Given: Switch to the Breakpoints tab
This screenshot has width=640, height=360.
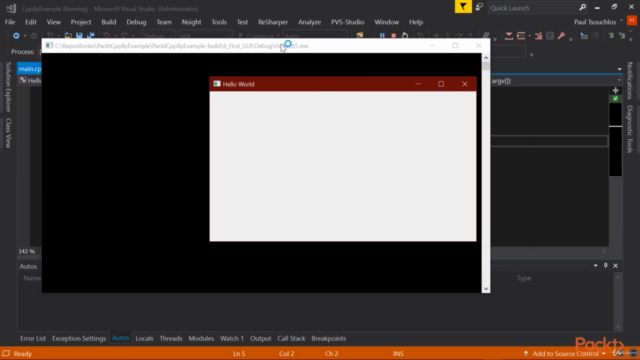Looking at the screenshot, I should click(x=329, y=338).
